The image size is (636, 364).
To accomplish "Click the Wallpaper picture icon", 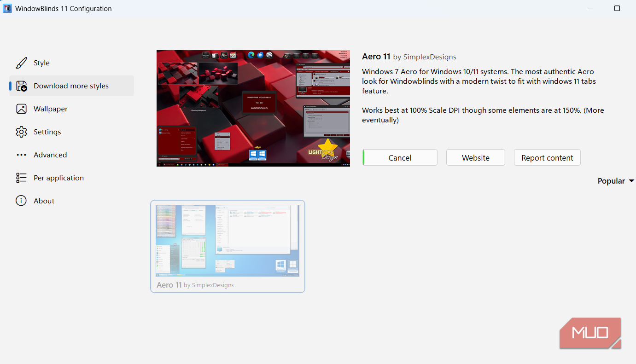I will coord(21,109).
